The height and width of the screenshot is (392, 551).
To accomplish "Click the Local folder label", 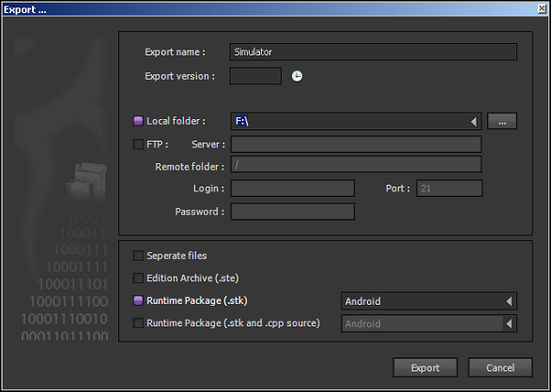I will 176,121.
